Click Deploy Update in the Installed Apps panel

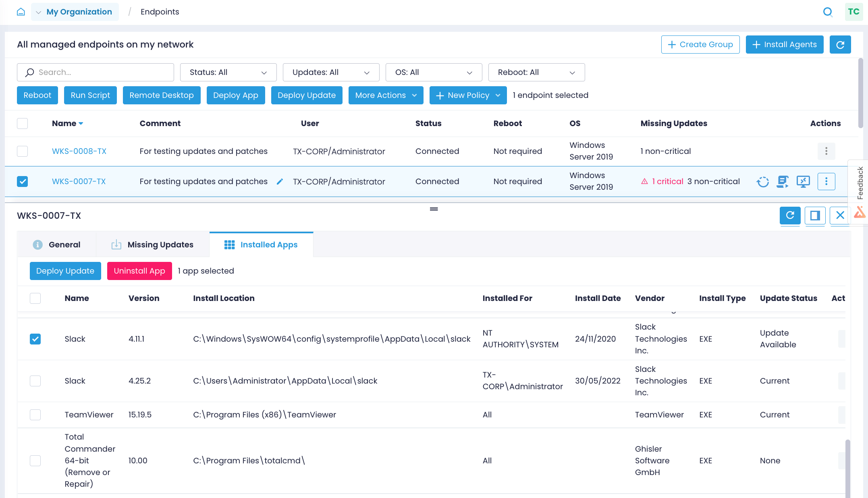65,271
